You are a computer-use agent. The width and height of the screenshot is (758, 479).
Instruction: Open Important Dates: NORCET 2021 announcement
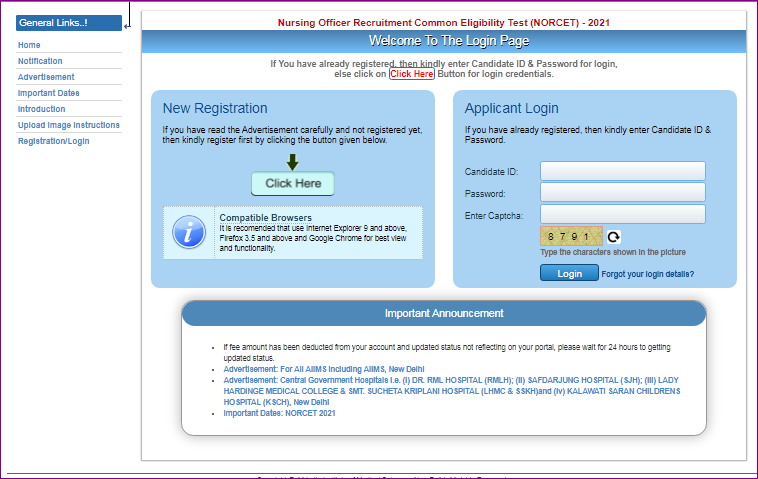click(279, 413)
